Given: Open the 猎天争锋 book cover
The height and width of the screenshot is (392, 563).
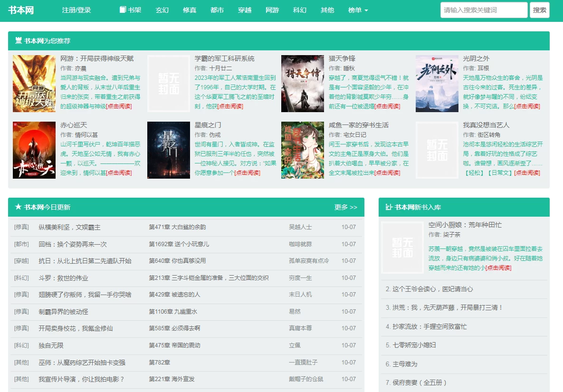Looking at the screenshot, I should pos(303,84).
